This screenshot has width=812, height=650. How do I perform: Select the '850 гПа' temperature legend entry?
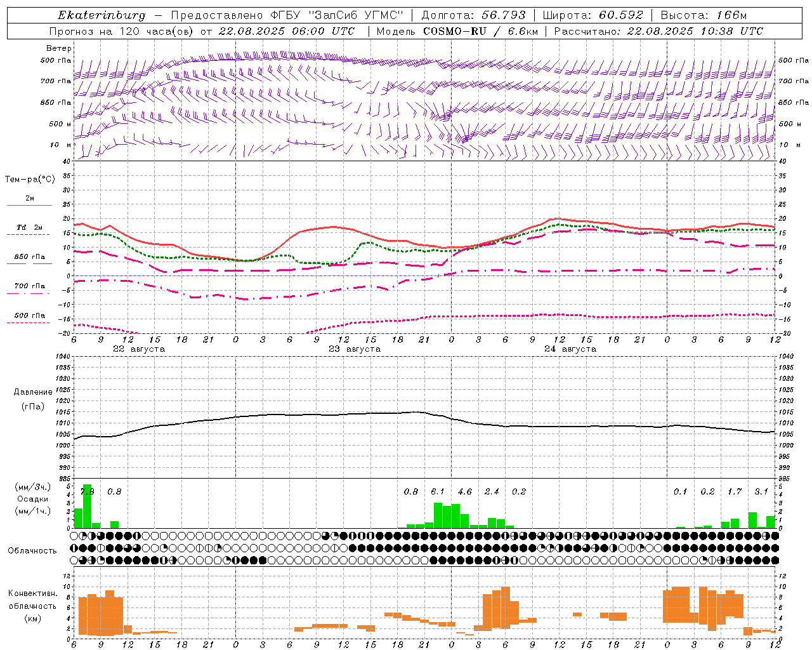(30, 257)
